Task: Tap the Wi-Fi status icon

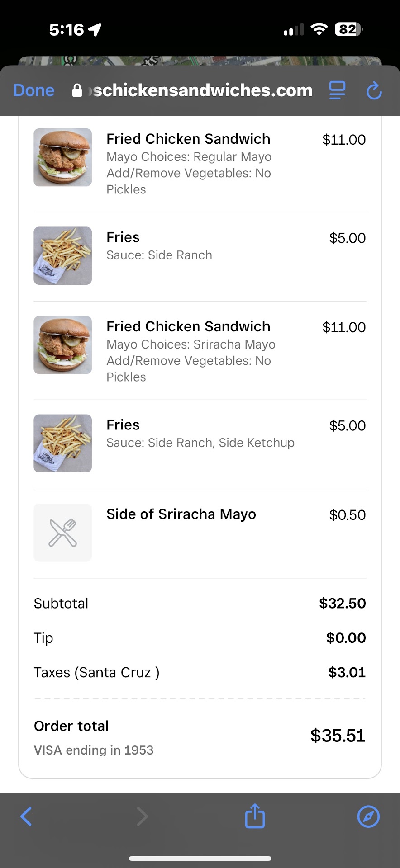Action: (x=319, y=30)
